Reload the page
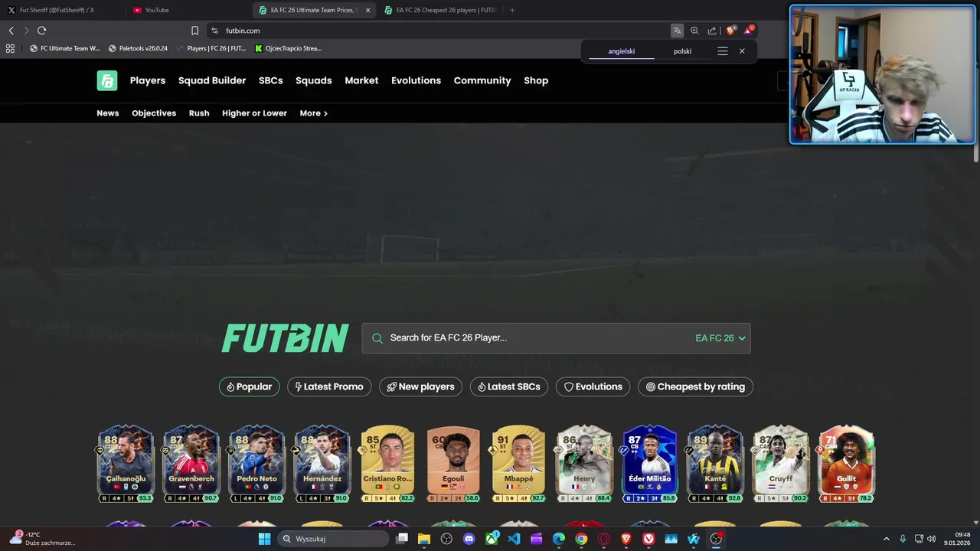980x551 pixels. (41, 31)
